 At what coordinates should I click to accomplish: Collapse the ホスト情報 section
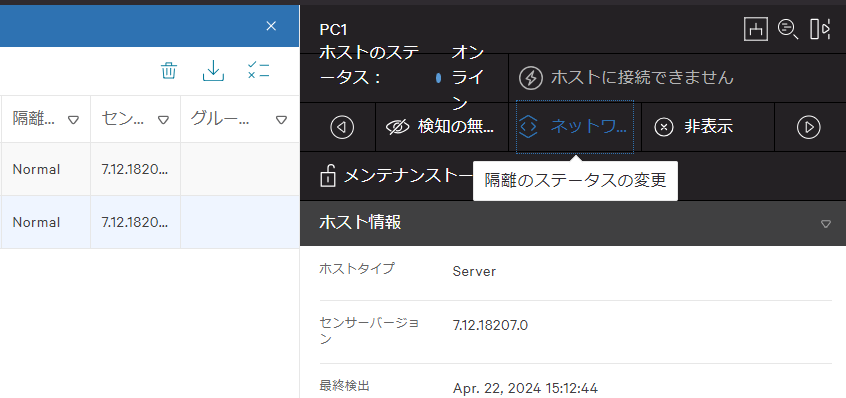tap(825, 223)
